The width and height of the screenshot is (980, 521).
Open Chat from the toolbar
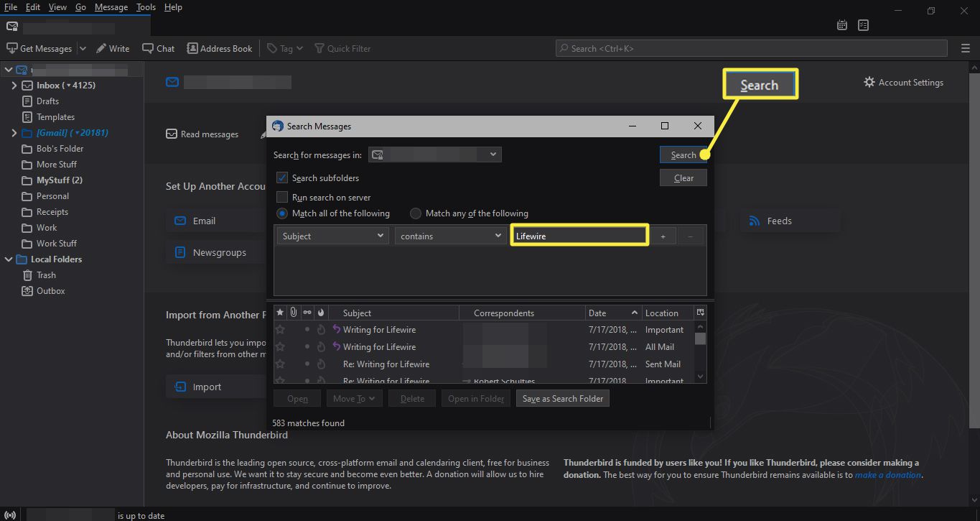click(159, 48)
